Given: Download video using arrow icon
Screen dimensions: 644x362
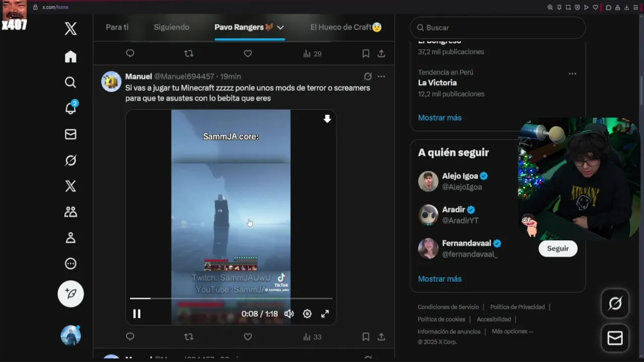Looking at the screenshot, I should pyautogui.click(x=327, y=119).
